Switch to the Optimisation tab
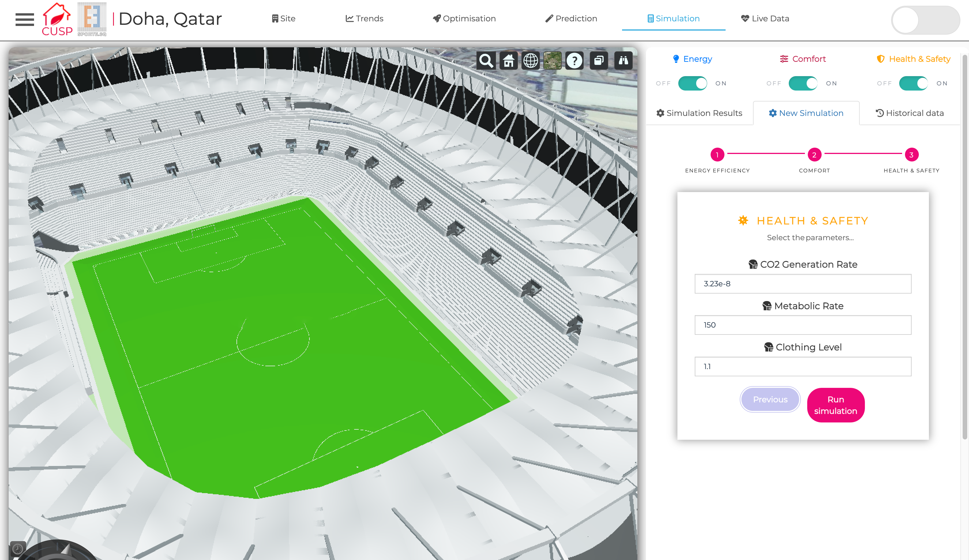969x560 pixels. tap(464, 18)
